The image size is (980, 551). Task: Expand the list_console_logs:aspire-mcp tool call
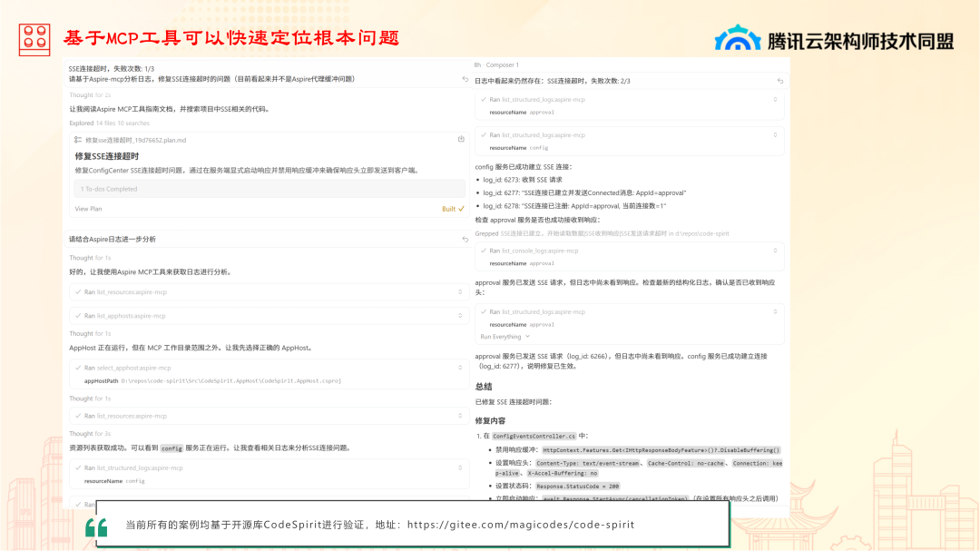776,251
